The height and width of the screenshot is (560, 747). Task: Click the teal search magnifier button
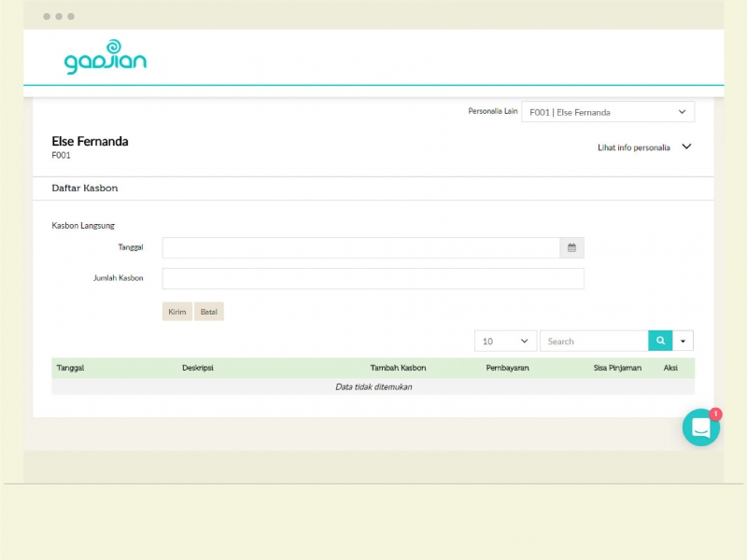660,341
